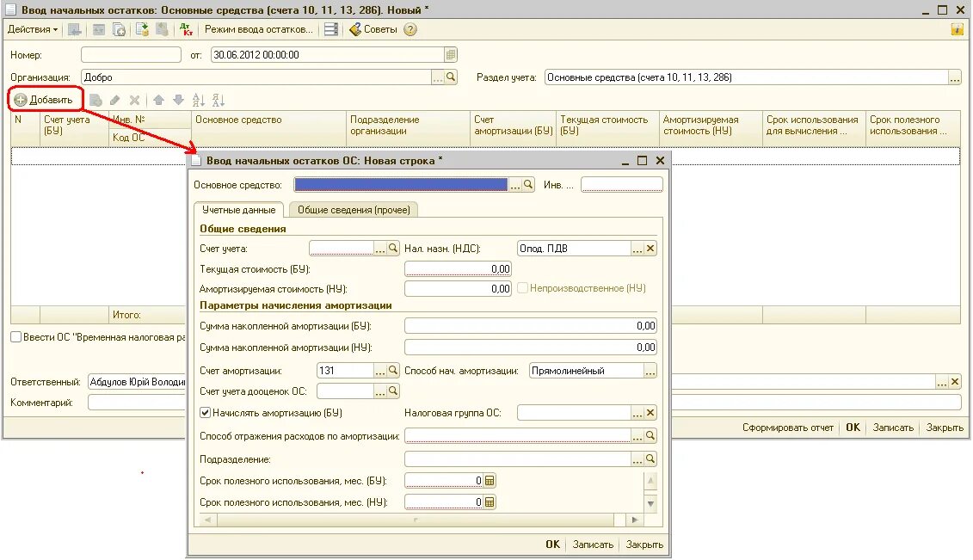Click the dialog's vertical scrollbar down arrow
This screenshot has width=973, height=560.
coord(650,503)
